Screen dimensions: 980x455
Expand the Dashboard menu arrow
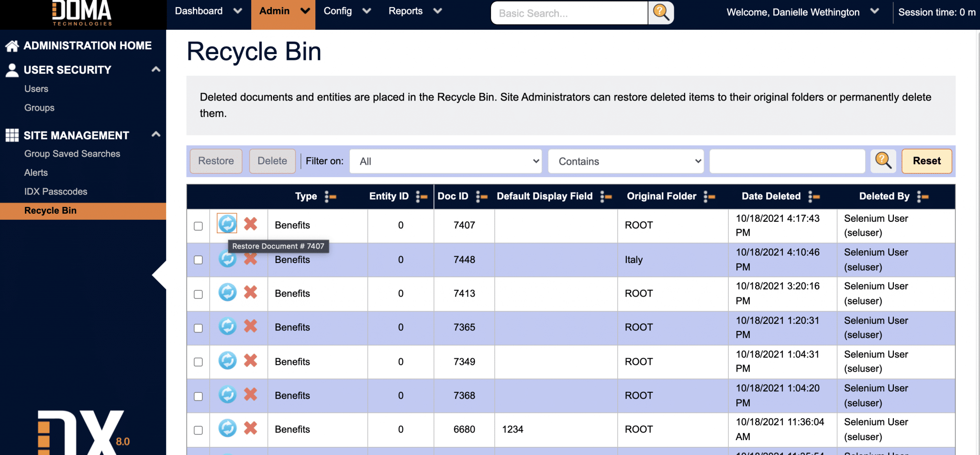point(238,11)
